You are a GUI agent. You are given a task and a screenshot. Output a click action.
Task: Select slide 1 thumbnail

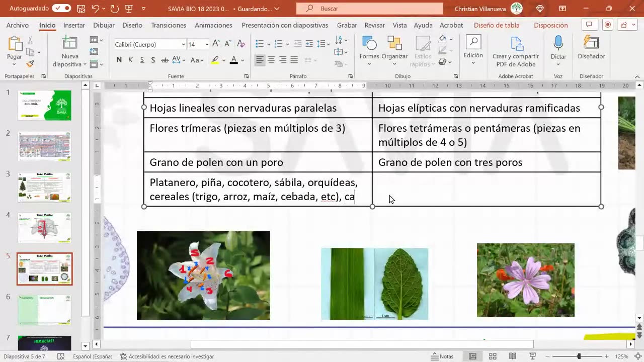click(45, 105)
